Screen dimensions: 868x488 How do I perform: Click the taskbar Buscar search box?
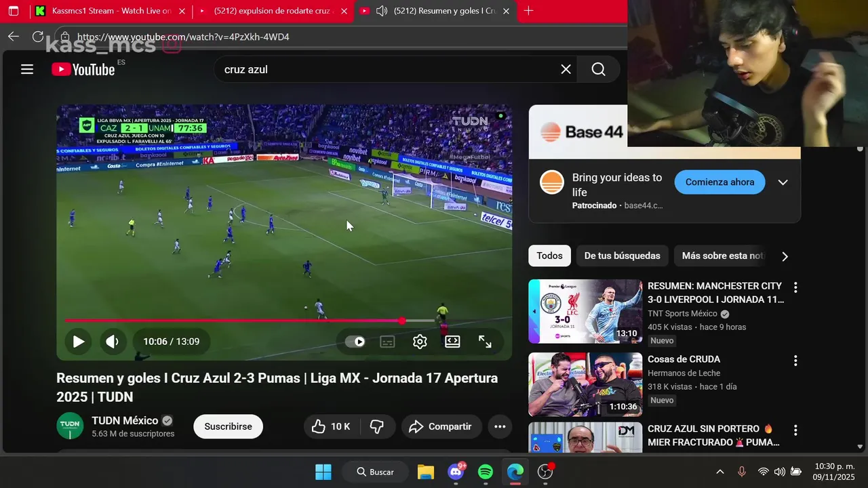pyautogui.click(x=376, y=472)
